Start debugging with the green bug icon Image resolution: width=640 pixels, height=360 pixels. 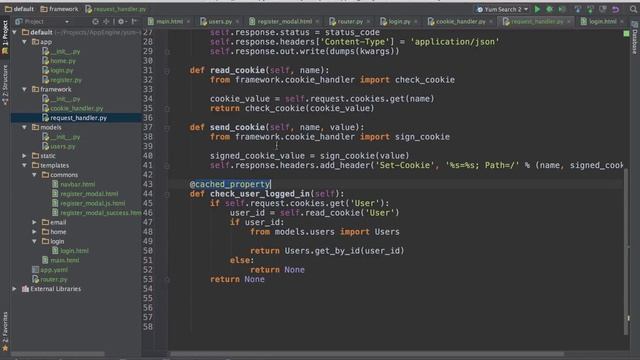pos(550,9)
